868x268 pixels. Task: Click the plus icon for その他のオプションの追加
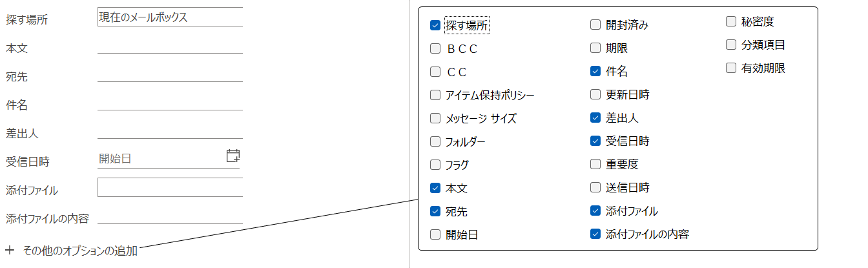click(x=10, y=249)
